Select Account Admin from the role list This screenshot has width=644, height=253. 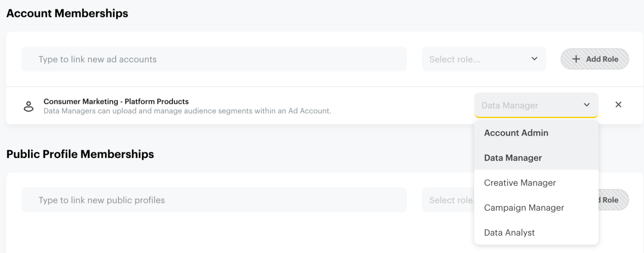[x=516, y=133]
